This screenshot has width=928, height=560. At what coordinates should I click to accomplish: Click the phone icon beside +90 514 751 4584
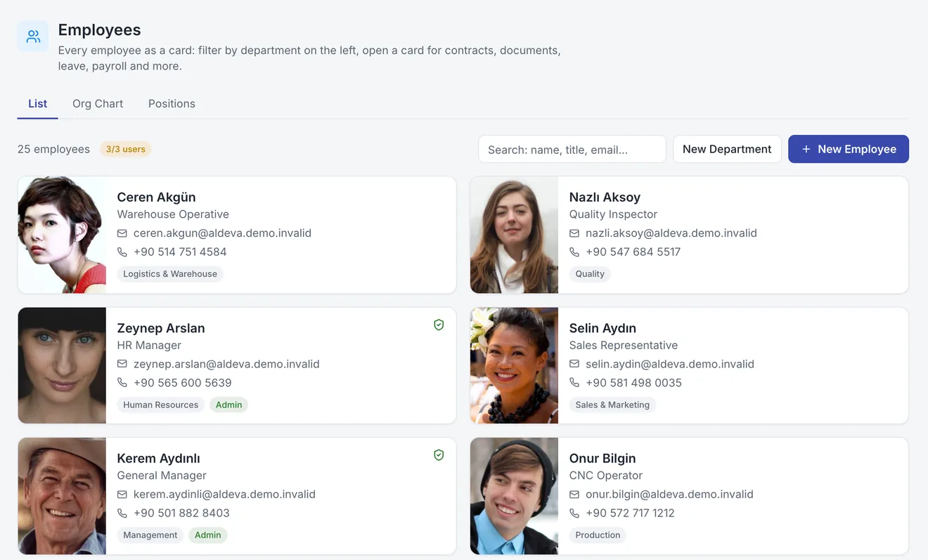point(122,252)
